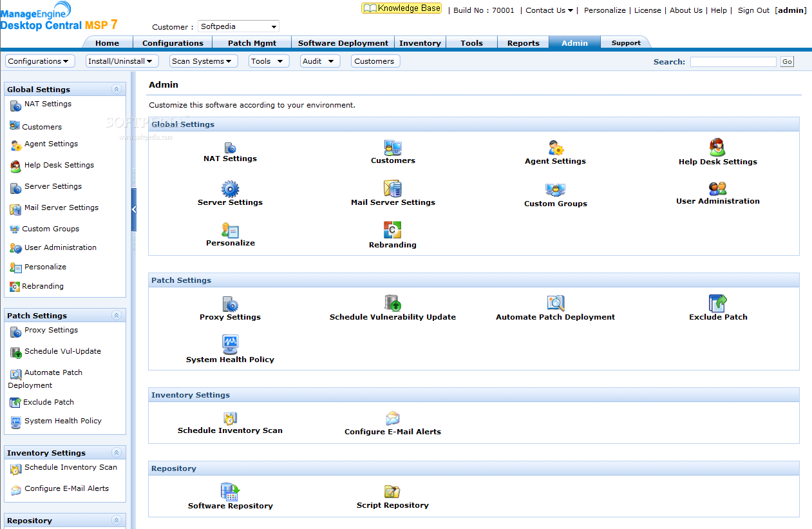The height and width of the screenshot is (529, 812).
Task: Click Schedule Vulnerability Update icon
Action: coord(393,303)
